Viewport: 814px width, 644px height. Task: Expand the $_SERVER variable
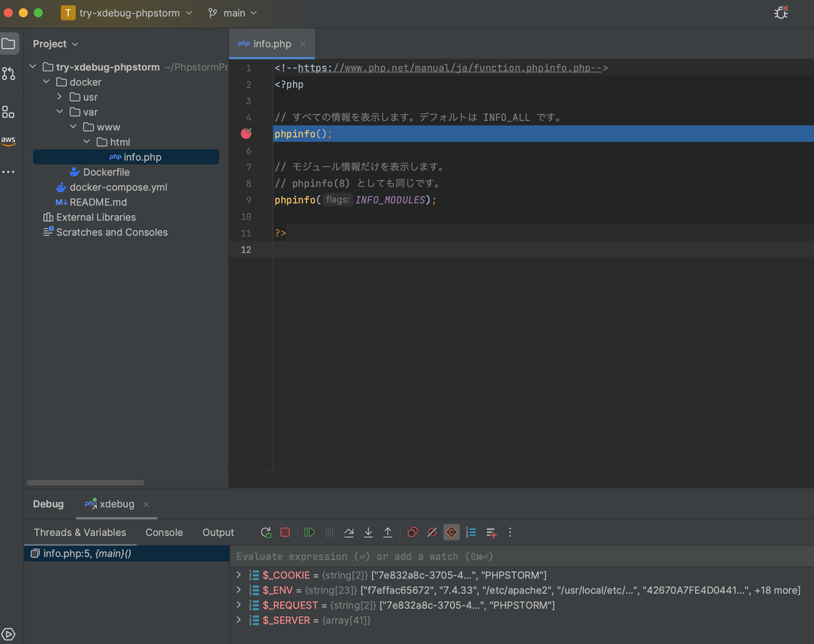click(239, 620)
